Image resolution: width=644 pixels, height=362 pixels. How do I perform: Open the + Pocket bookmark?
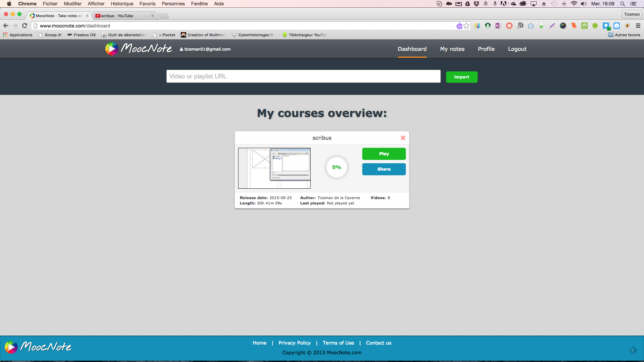164,35
